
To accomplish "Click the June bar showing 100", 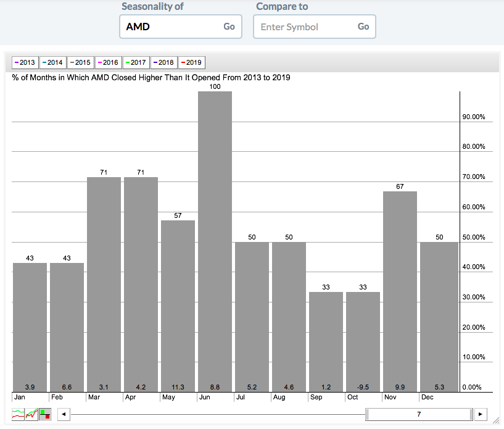I will click(215, 241).
